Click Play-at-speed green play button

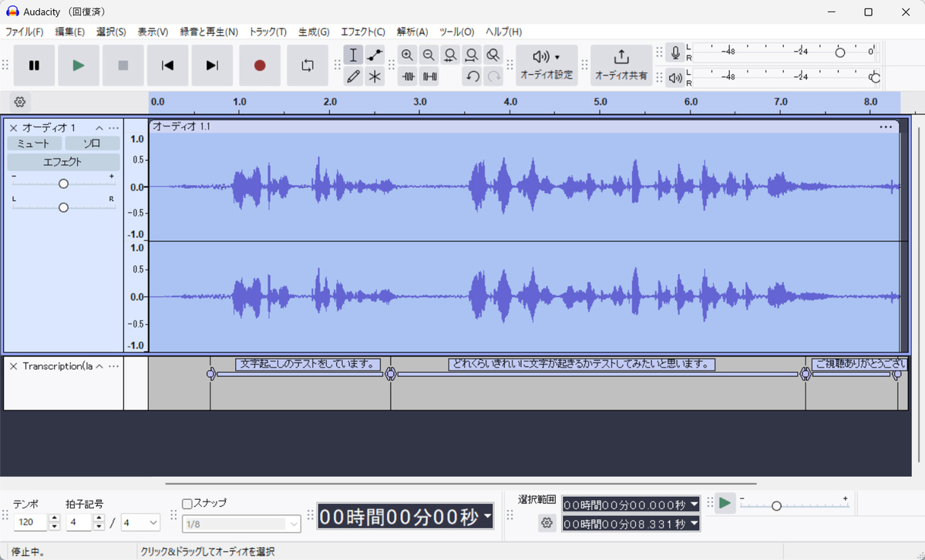[725, 504]
